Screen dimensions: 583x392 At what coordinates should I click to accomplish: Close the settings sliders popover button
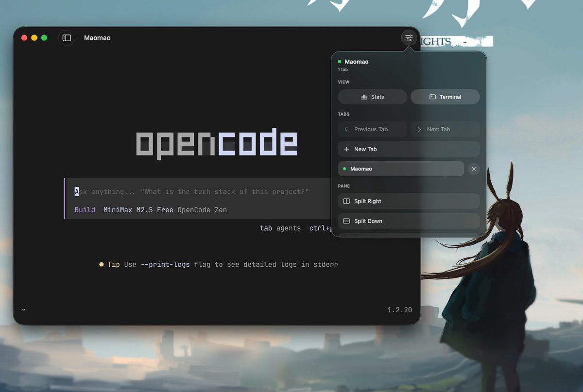pyautogui.click(x=409, y=38)
